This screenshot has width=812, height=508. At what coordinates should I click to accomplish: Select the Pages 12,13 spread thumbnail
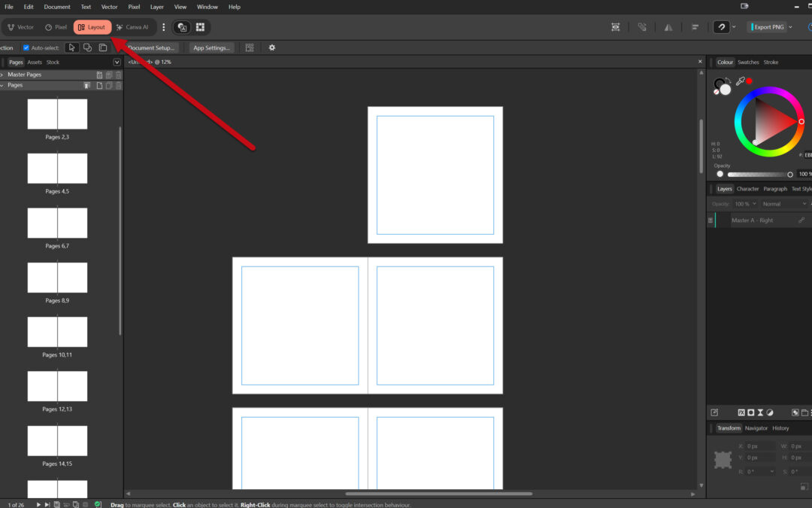pos(57,386)
